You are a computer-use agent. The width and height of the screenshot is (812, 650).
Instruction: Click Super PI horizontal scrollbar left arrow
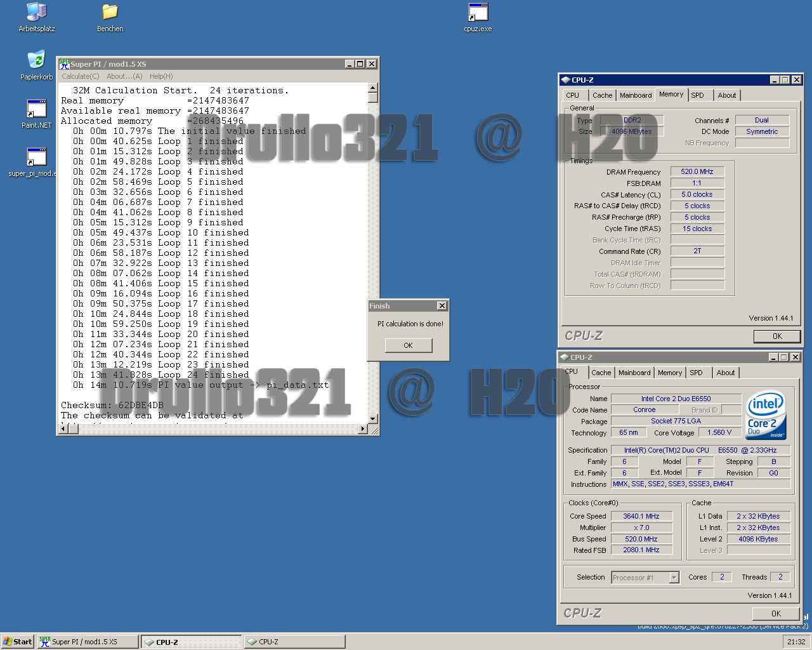pyautogui.click(x=63, y=429)
